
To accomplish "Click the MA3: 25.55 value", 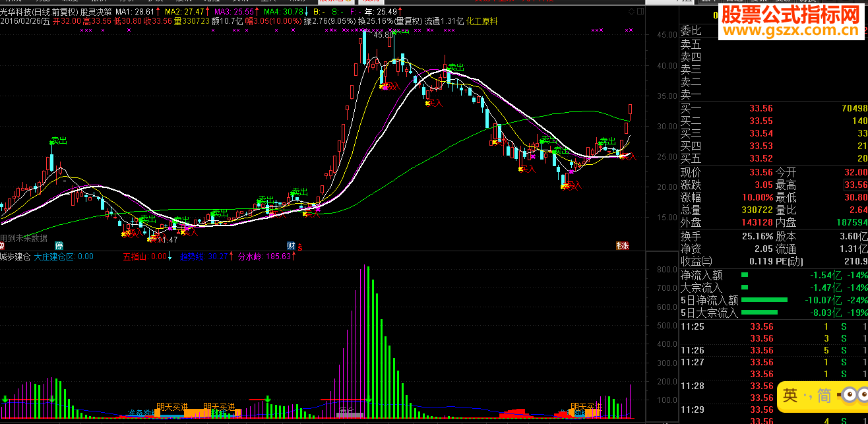I will (x=234, y=12).
